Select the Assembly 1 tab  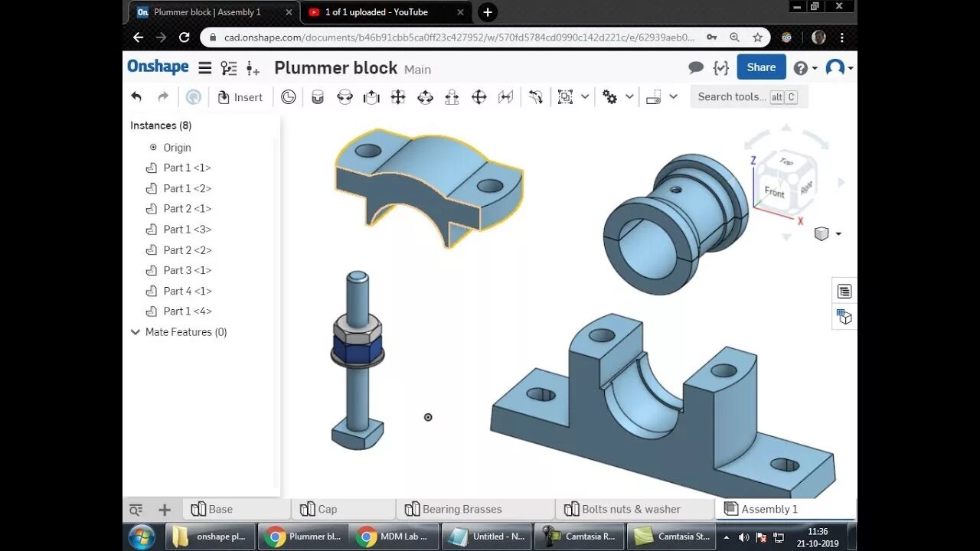785,509
